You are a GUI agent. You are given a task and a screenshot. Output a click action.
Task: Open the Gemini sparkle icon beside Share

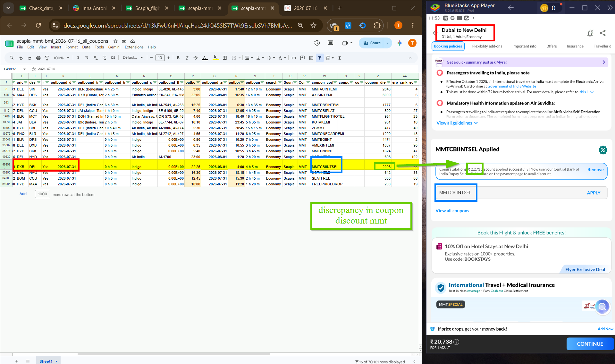click(400, 43)
